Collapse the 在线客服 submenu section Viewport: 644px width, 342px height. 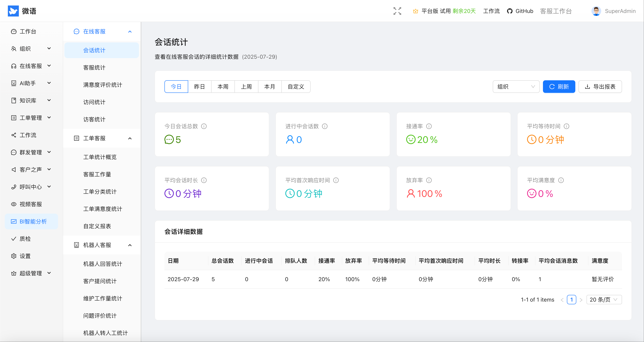tap(130, 32)
